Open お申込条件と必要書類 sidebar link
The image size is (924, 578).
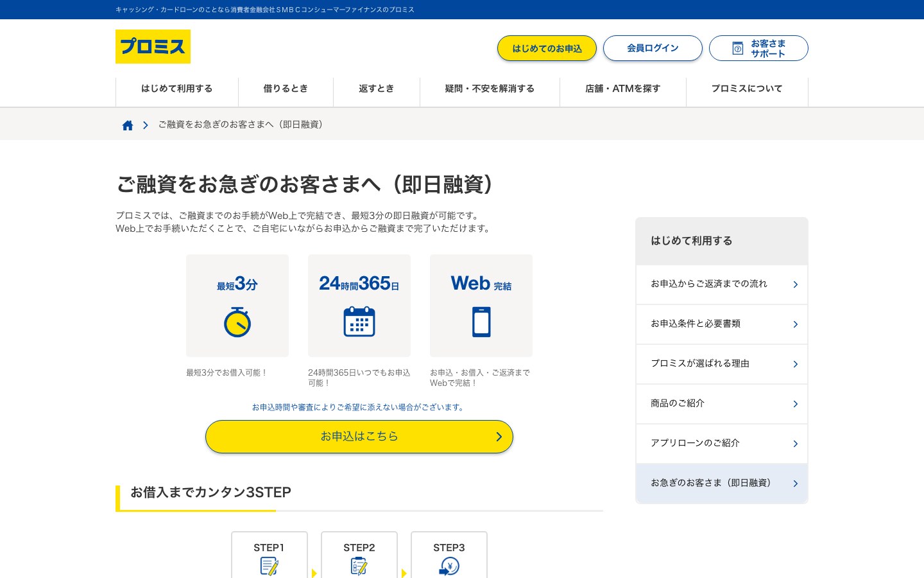722,324
